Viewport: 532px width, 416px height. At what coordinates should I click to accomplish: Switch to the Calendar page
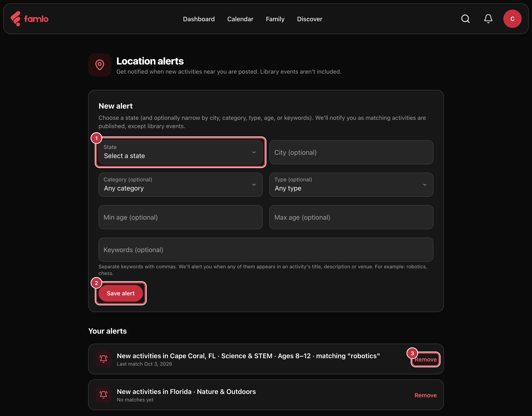click(240, 19)
